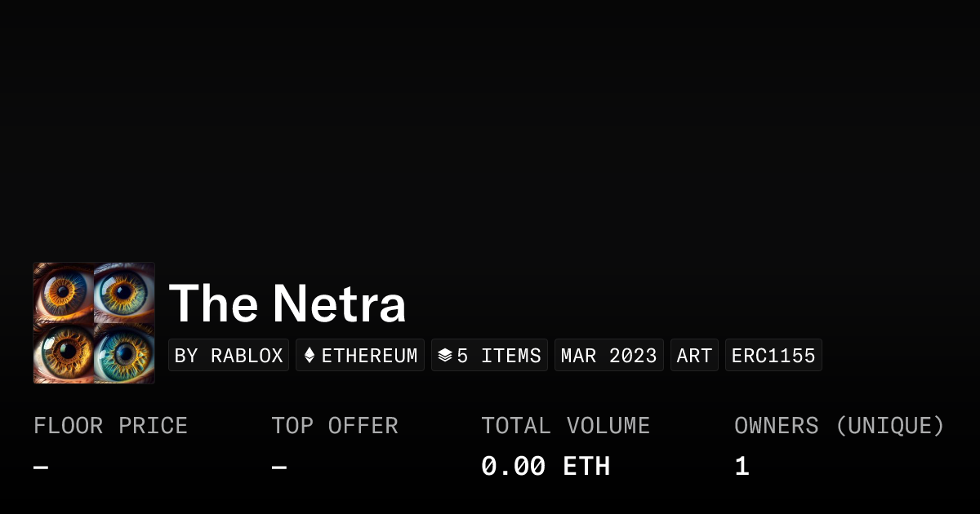Toggle the ETHEREUM network badge

point(359,354)
